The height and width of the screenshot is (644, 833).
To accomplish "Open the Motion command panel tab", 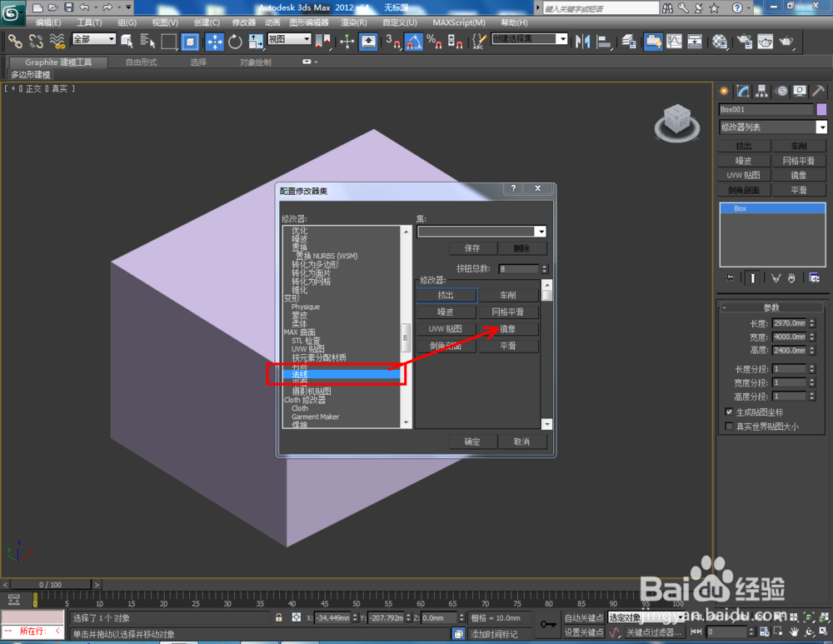I will click(781, 92).
